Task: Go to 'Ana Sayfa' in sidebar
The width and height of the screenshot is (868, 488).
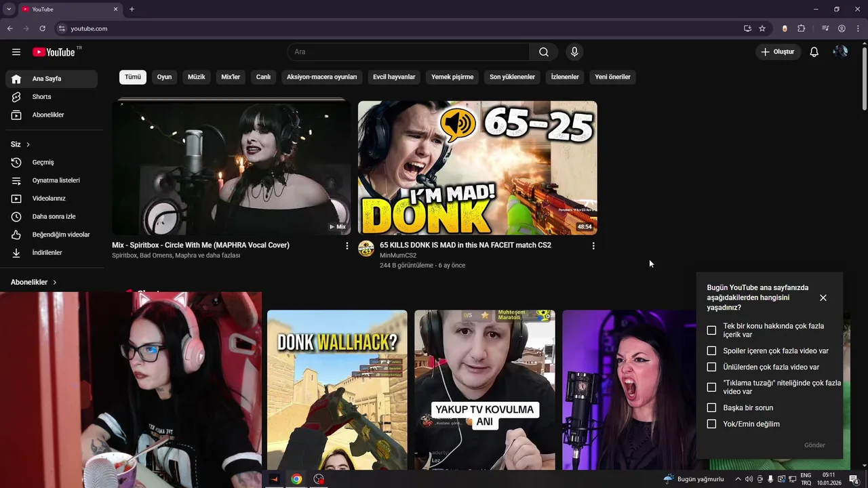Action: click(52, 79)
